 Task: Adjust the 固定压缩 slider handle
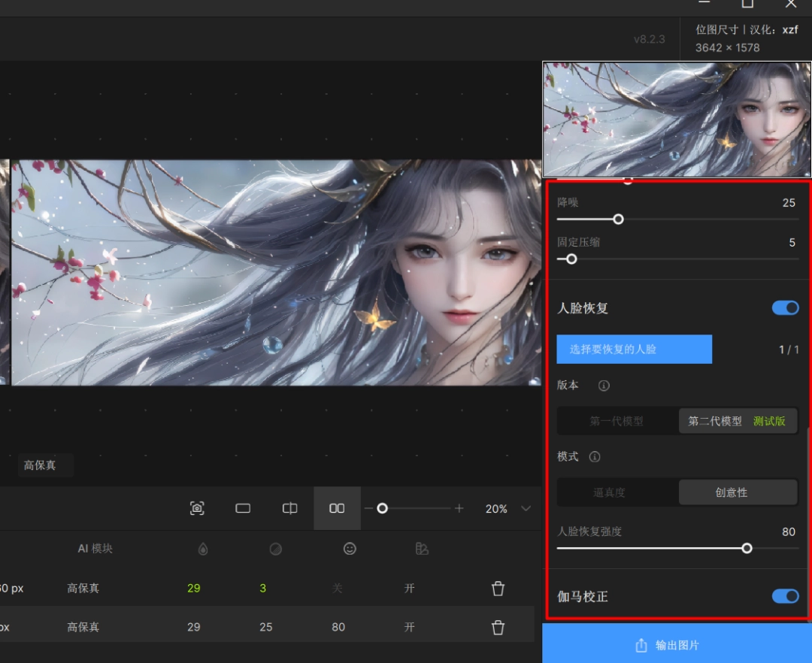coord(571,259)
